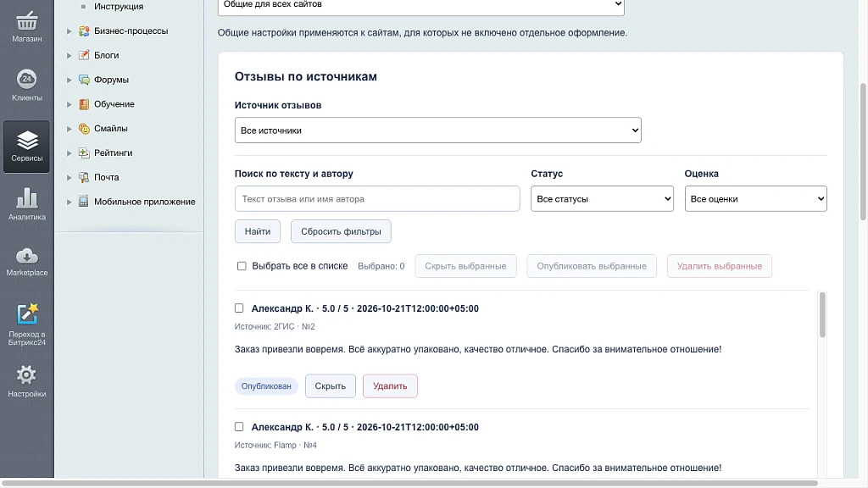Expand the Обучение tree node arrow
The height and width of the screenshot is (488, 868).
(70, 104)
